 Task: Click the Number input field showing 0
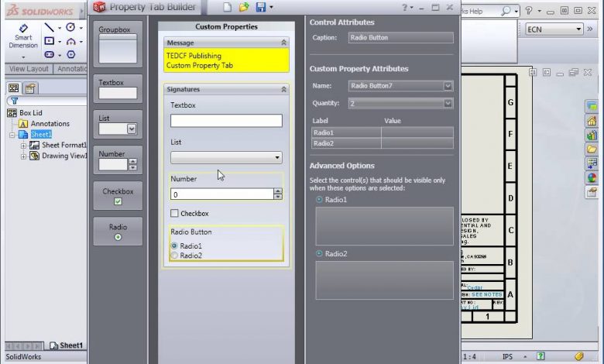coord(222,194)
